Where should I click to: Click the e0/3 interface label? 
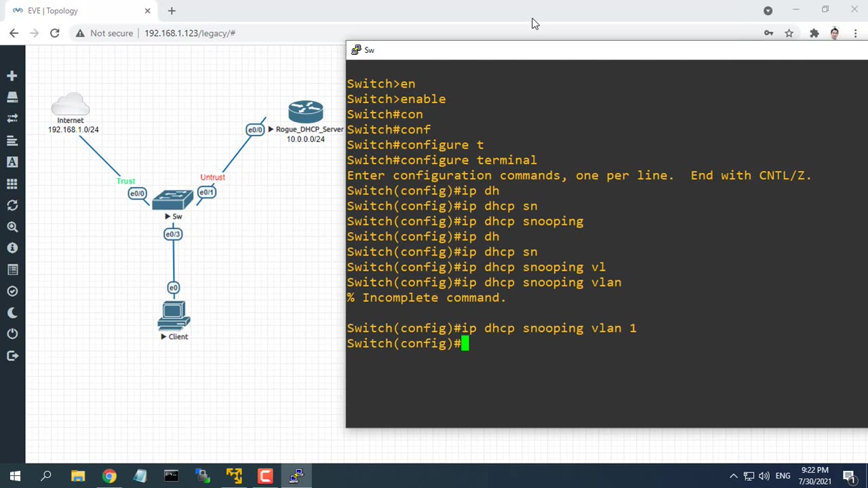[x=173, y=235]
